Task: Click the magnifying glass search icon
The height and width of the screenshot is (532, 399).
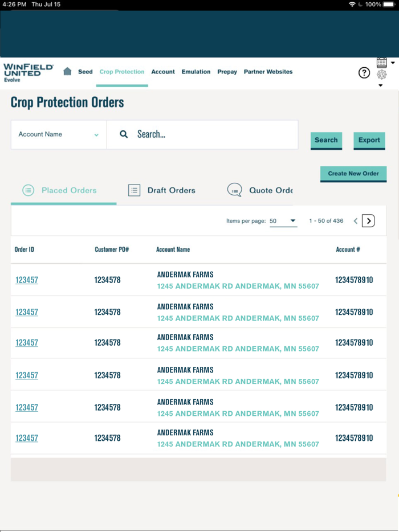Action: click(x=124, y=134)
